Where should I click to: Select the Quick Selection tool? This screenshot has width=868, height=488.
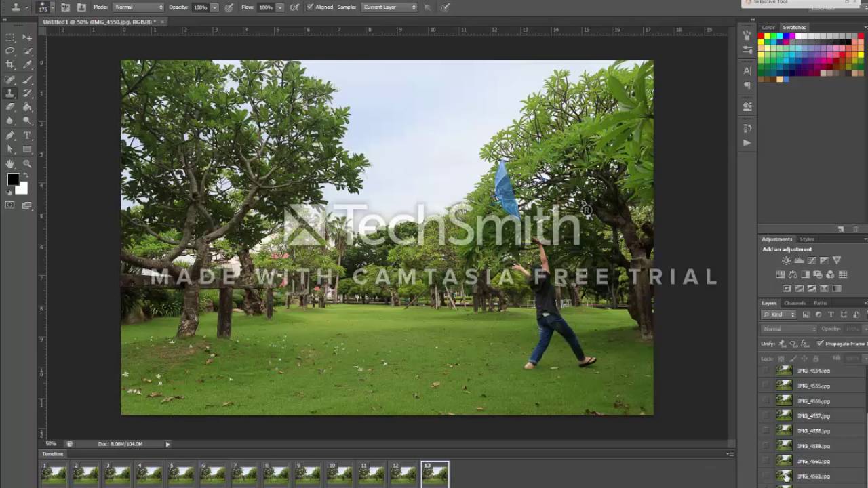click(28, 51)
